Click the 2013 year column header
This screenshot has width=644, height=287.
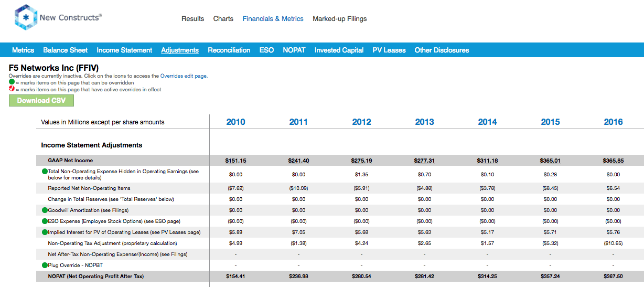425,122
